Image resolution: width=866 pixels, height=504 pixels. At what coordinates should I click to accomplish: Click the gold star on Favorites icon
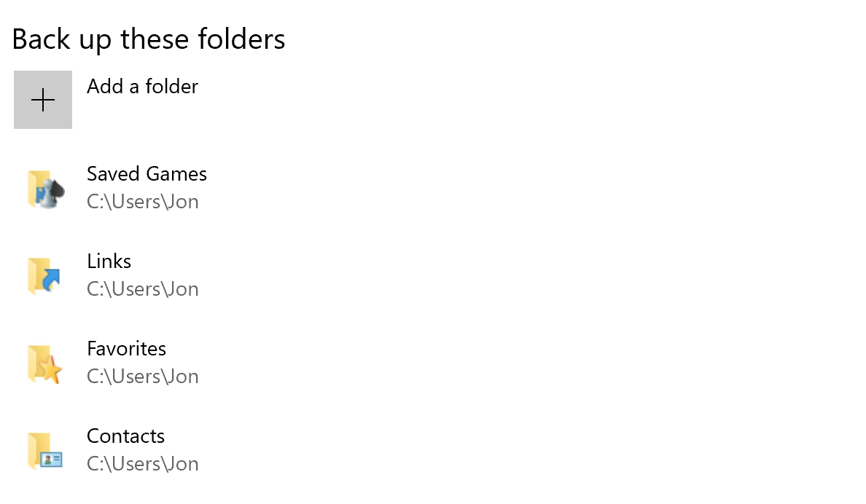tap(51, 369)
